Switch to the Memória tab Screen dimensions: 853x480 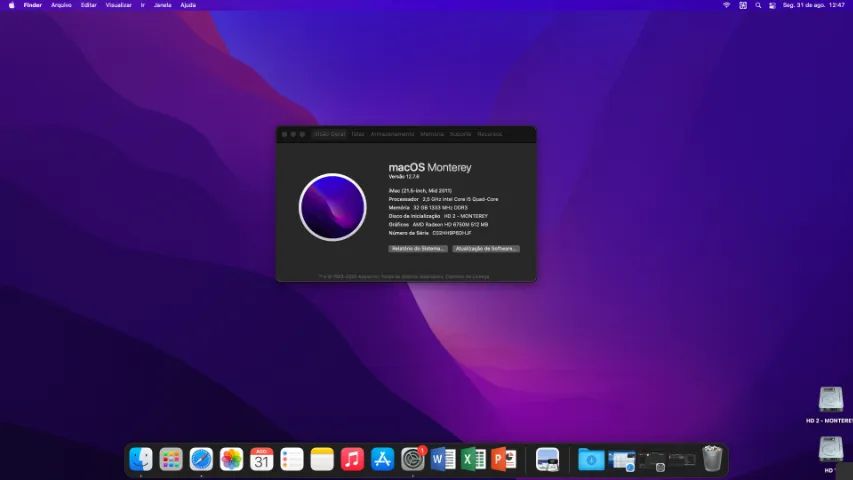tap(432, 134)
